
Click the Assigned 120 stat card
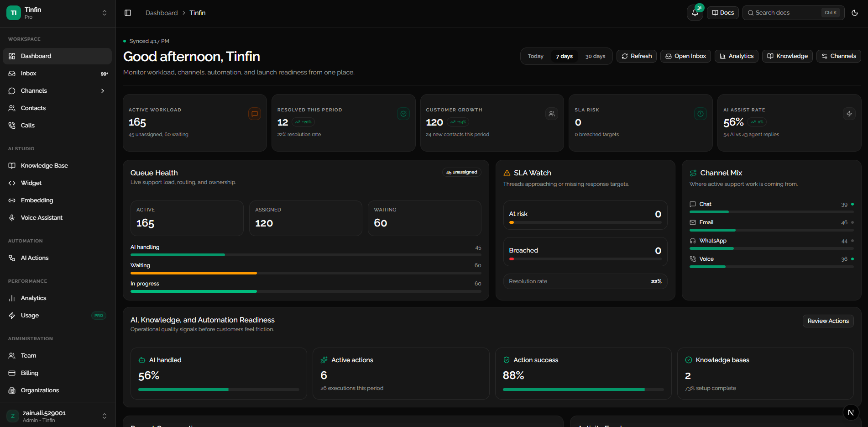(x=306, y=218)
